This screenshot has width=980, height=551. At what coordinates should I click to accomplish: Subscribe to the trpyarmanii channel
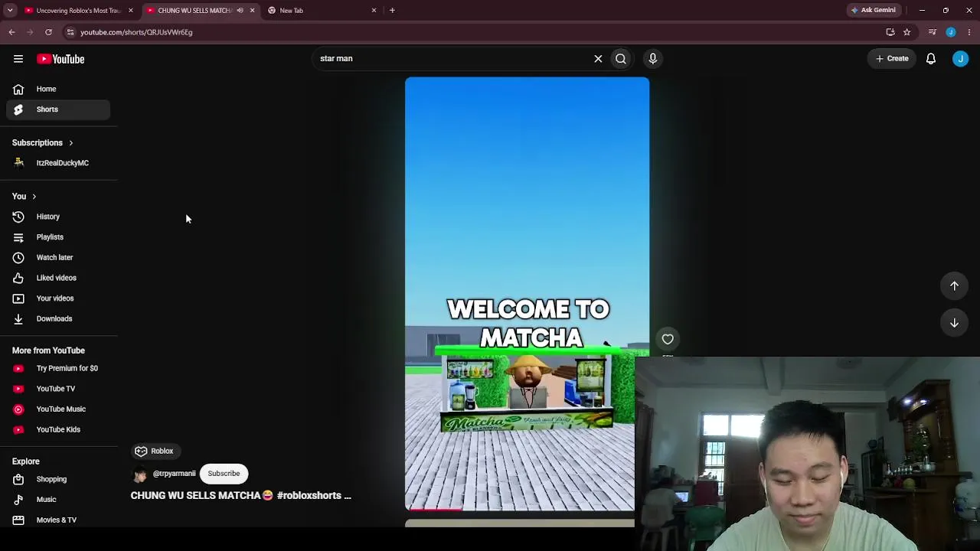(224, 474)
